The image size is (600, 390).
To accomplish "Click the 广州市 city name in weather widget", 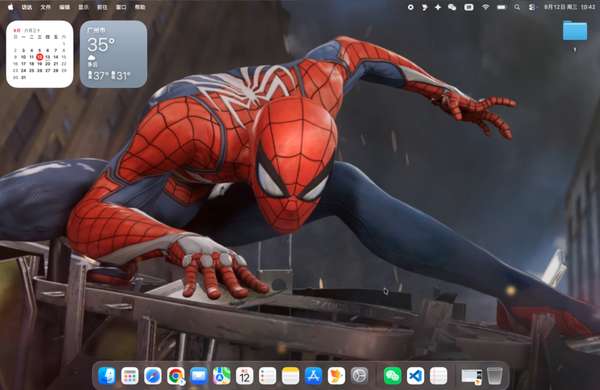I will pos(96,30).
